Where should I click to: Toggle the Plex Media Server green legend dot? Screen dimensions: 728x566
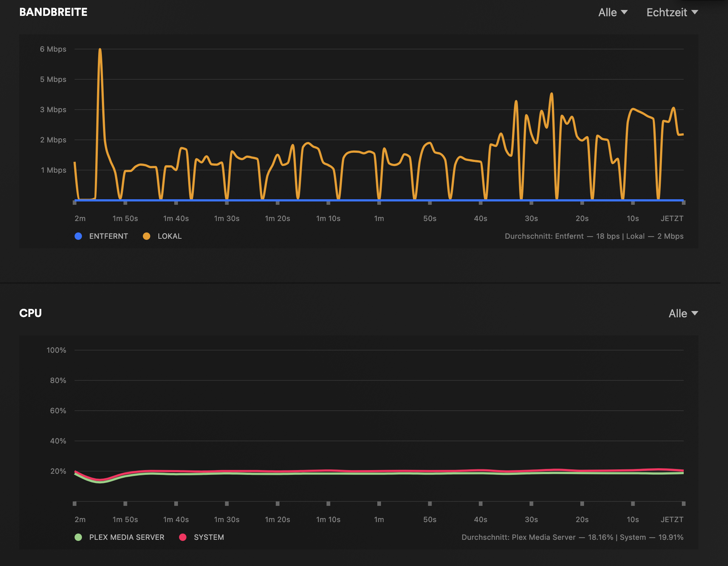point(78,537)
